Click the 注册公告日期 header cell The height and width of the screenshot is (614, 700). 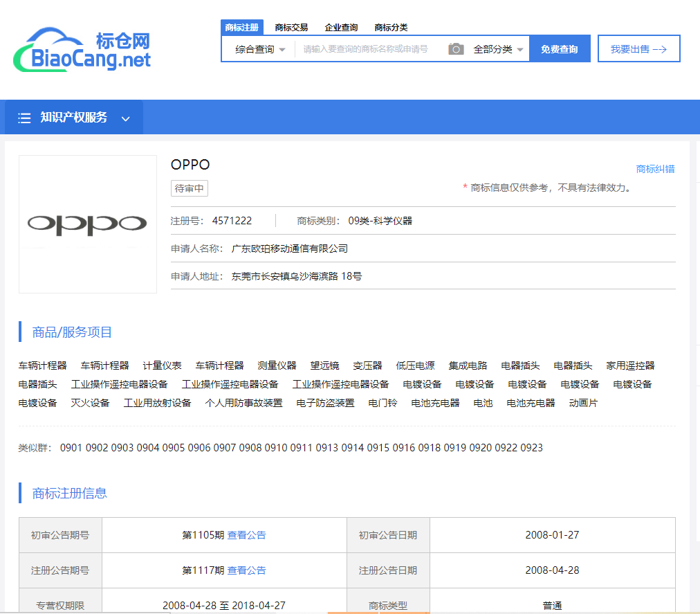click(x=388, y=570)
